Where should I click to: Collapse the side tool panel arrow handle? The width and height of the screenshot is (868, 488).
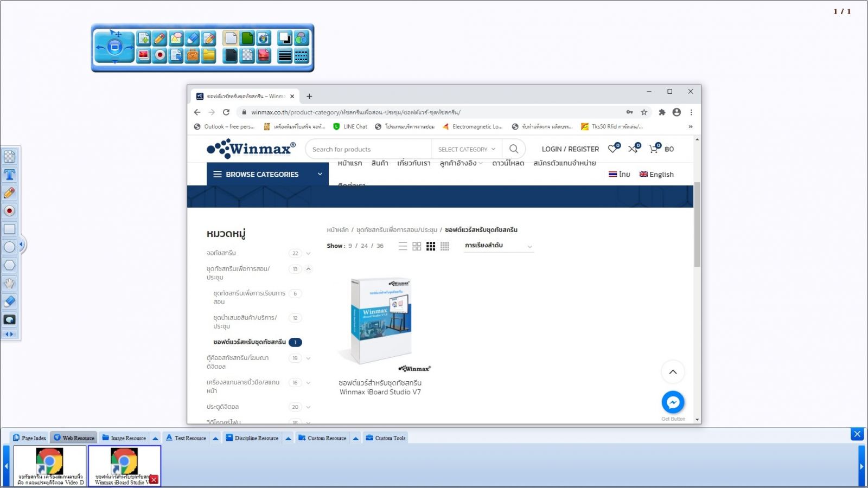(x=22, y=245)
